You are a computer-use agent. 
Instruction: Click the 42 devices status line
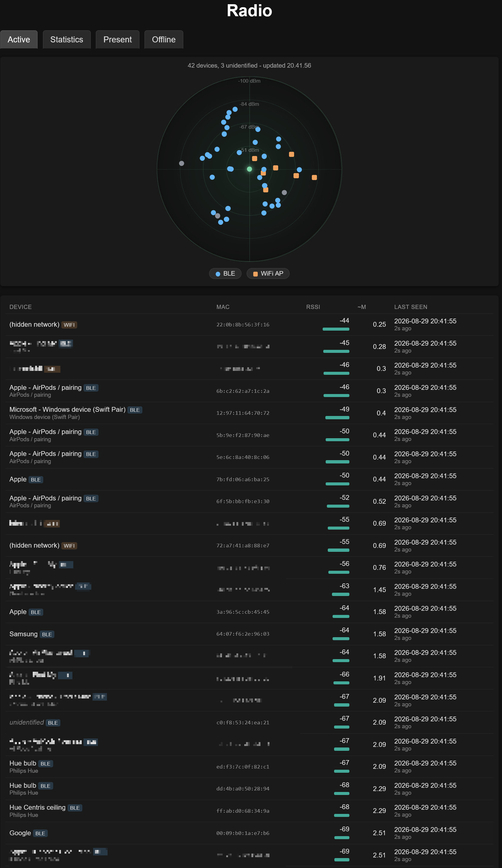pos(249,66)
